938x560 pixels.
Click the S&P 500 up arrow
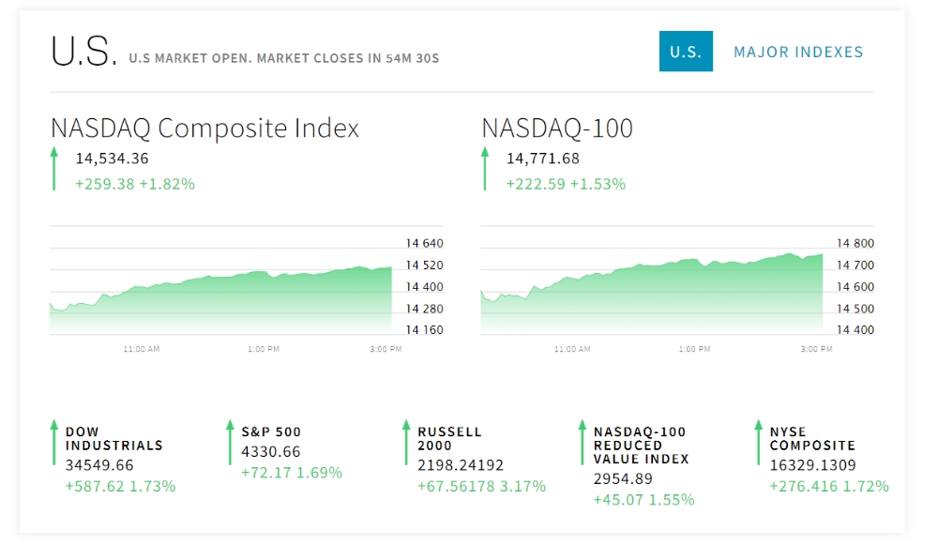click(230, 443)
